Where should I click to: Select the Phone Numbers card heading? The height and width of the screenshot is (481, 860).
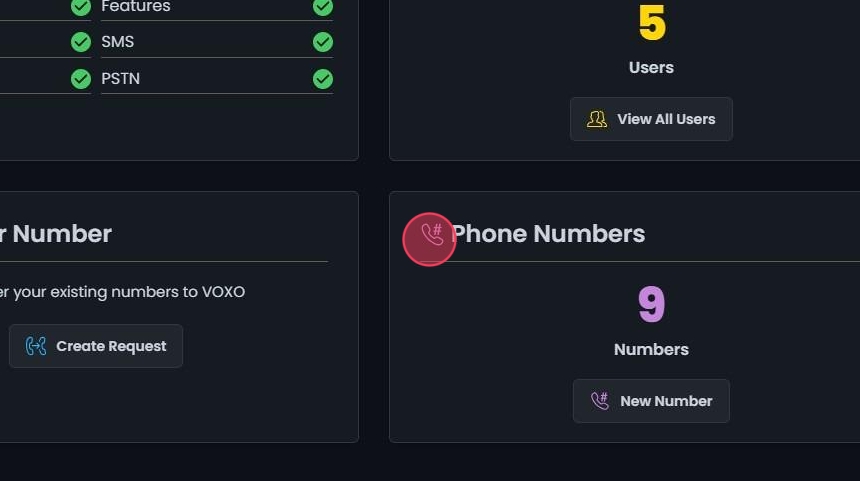pos(548,234)
